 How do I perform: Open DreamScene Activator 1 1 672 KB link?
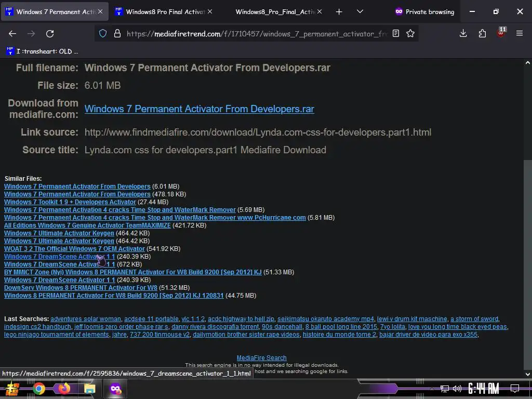tap(59, 264)
